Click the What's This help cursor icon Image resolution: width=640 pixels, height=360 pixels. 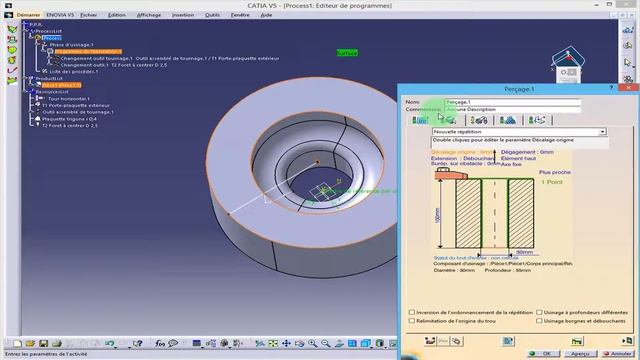pyautogui.click(x=138, y=344)
